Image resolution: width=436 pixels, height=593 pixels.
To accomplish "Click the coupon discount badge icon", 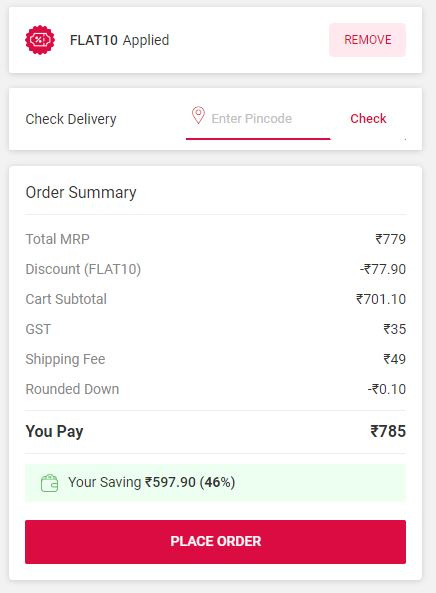I will pyautogui.click(x=40, y=40).
